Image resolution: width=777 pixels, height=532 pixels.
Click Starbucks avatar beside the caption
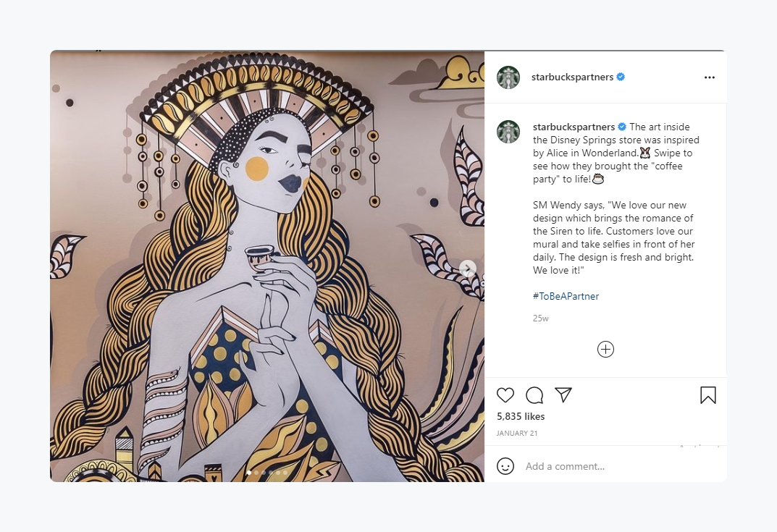pyautogui.click(x=508, y=132)
